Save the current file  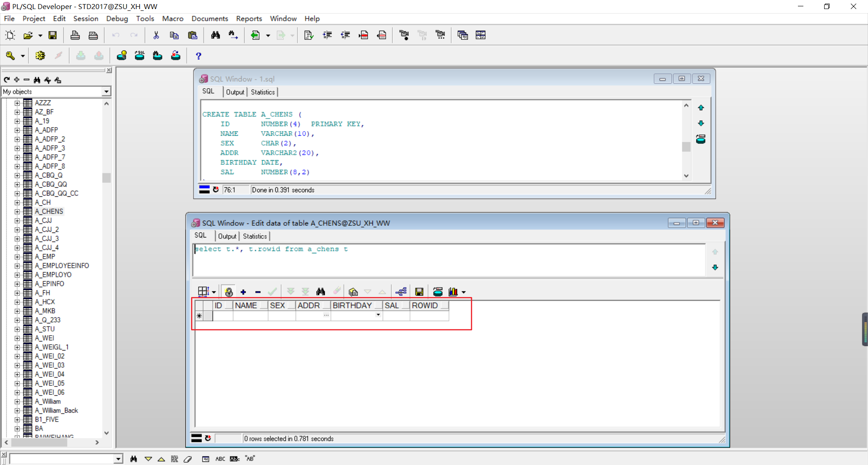coord(52,35)
